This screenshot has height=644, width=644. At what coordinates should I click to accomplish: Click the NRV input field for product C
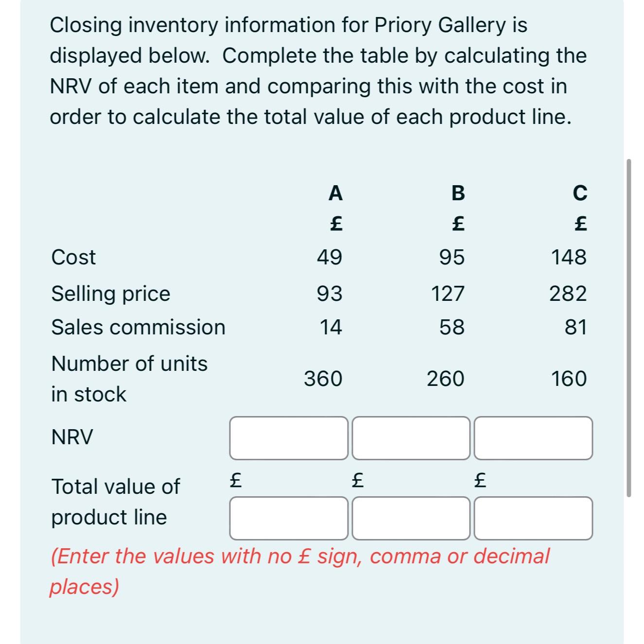coord(533,438)
